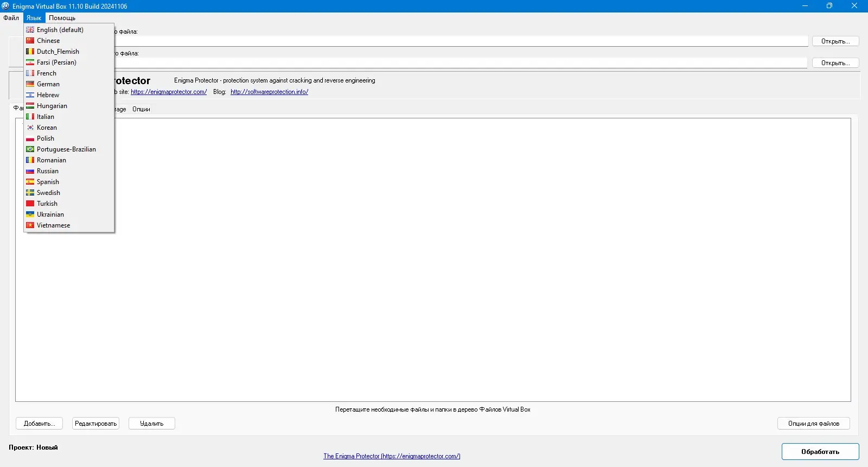Select Russian in the language list
Screen dimensions: 868x467
click(69, 171)
